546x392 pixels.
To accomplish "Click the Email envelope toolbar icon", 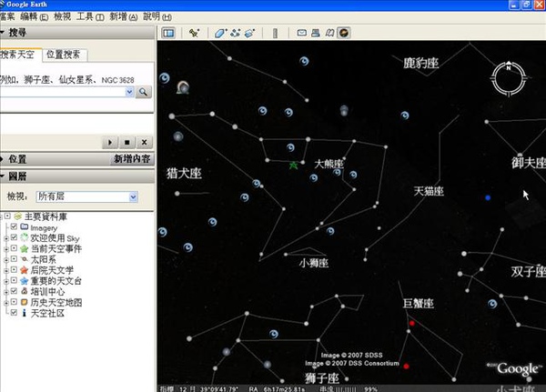I will (301, 33).
